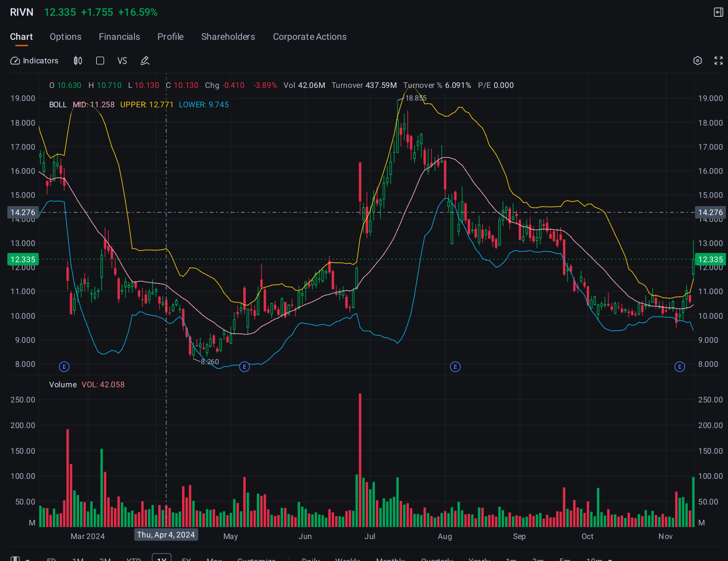Click the earnings marker near November
The height and width of the screenshot is (561, 728).
coord(680,367)
